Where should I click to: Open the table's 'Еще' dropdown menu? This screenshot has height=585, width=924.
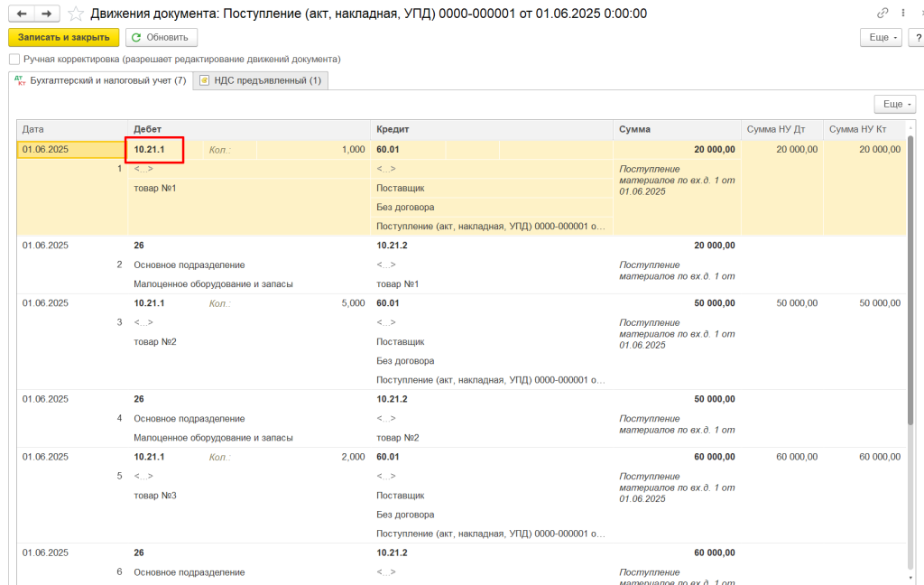click(893, 104)
